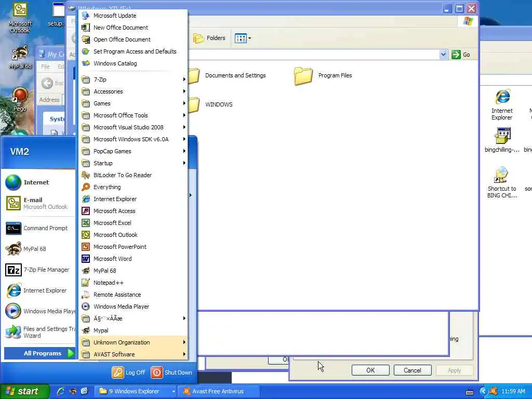Open the Documents and Settings folder

coord(228,76)
